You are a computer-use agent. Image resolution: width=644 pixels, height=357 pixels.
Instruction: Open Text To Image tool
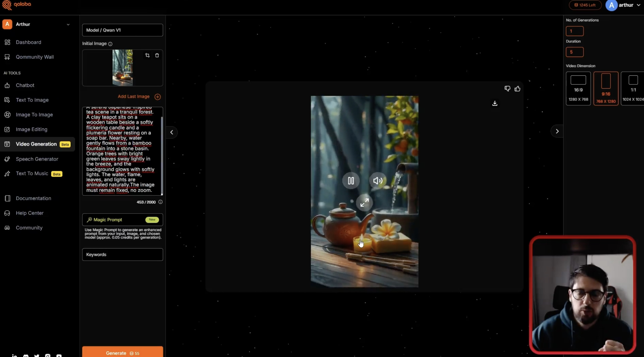pyautogui.click(x=32, y=100)
